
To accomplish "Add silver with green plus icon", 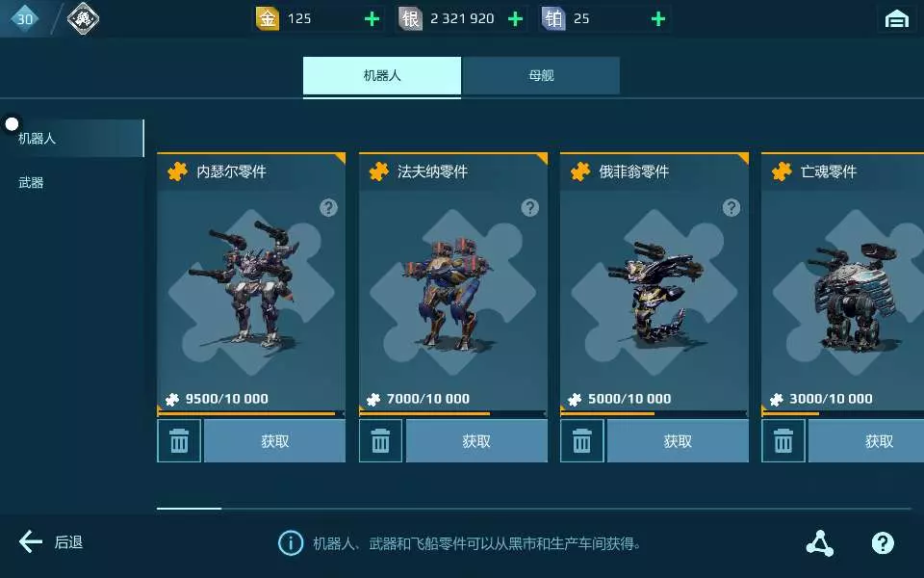I will click(515, 19).
